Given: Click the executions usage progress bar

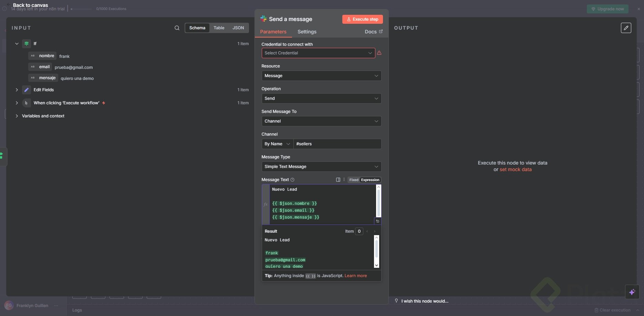Looking at the screenshot, I should (x=81, y=9).
